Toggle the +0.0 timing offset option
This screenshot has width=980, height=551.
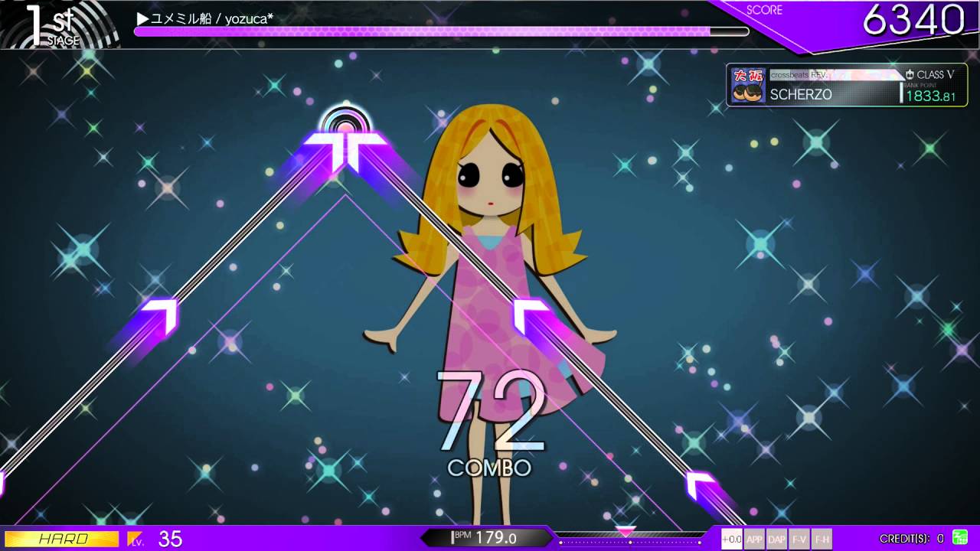[731, 539]
